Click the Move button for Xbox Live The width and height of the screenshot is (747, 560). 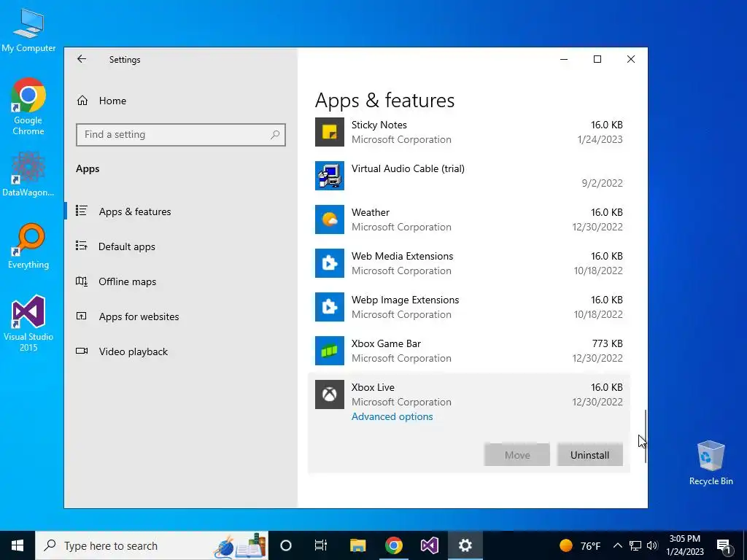coord(517,455)
